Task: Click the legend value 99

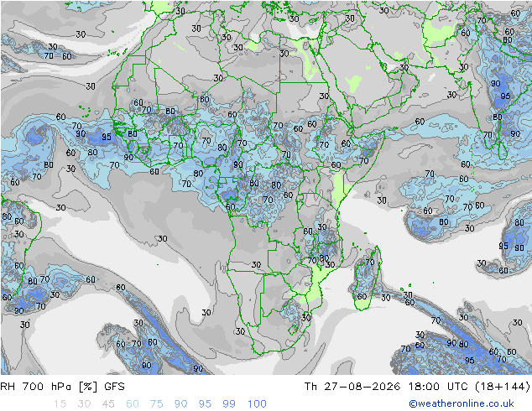Action: [229, 403]
